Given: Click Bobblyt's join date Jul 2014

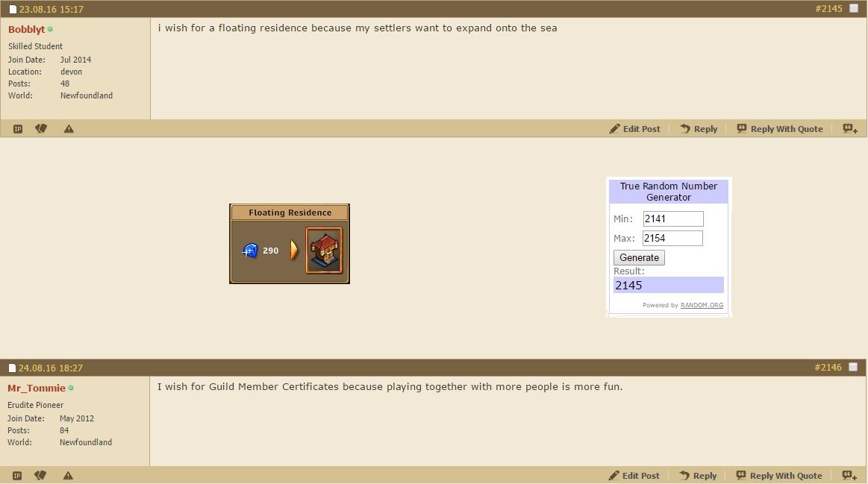Looking at the screenshot, I should pyautogui.click(x=75, y=60).
